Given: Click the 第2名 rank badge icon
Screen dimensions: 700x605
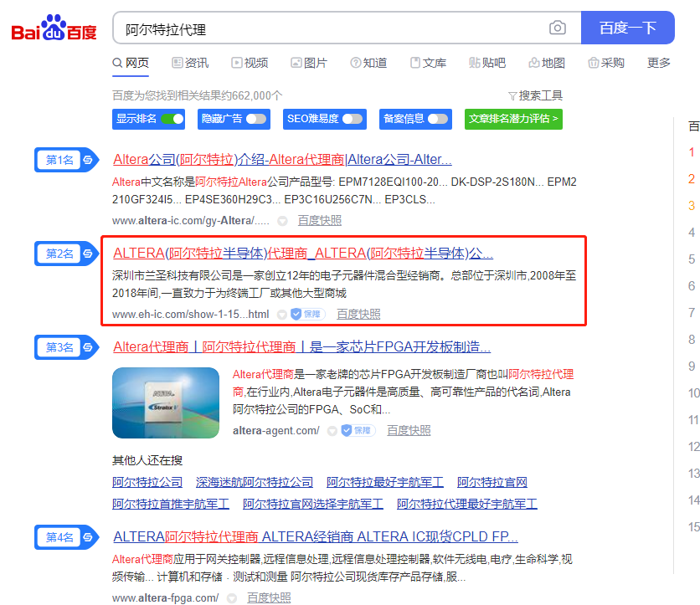Looking at the screenshot, I should (66, 254).
